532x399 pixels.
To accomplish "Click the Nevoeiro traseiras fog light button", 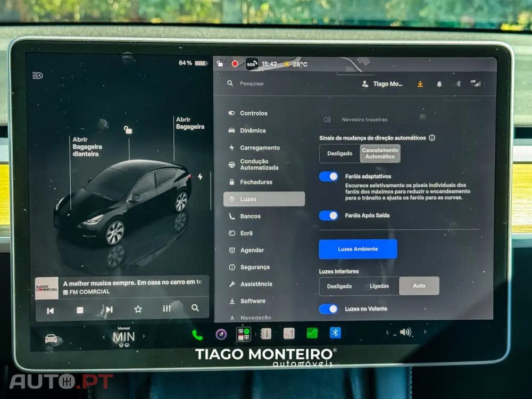I will tap(355, 119).
